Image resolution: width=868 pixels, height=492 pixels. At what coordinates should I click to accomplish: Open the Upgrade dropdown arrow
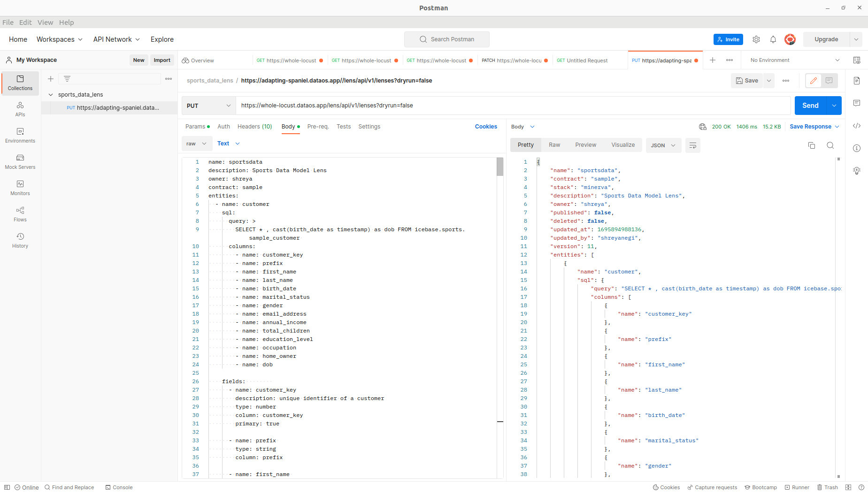point(856,39)
